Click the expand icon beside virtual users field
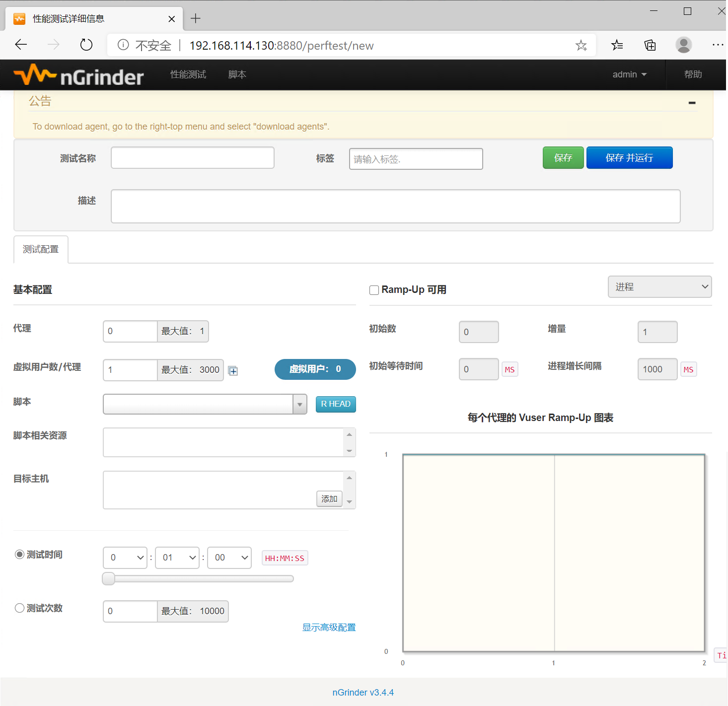The height and width of the screenshot is (706, 728). point(233,371)
